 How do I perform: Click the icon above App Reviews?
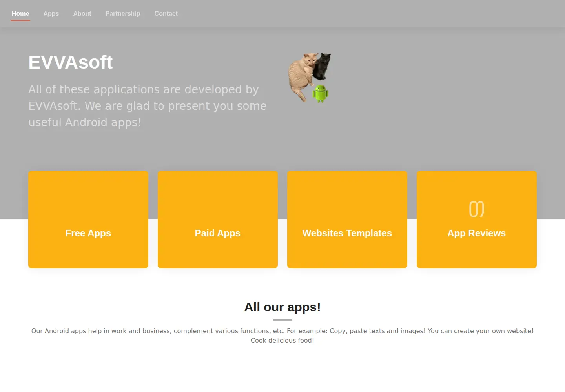(477, 209)
